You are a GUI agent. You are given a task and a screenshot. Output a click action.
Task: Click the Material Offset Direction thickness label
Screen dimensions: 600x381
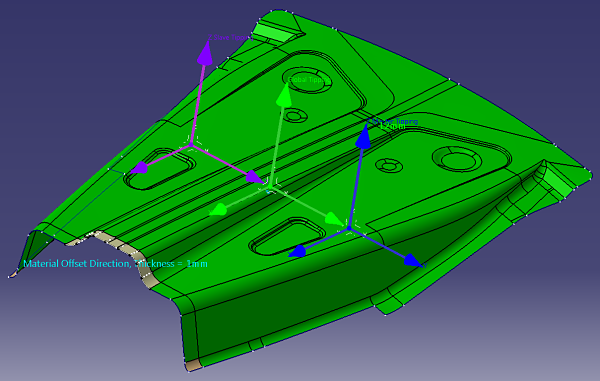pos(115,264)
